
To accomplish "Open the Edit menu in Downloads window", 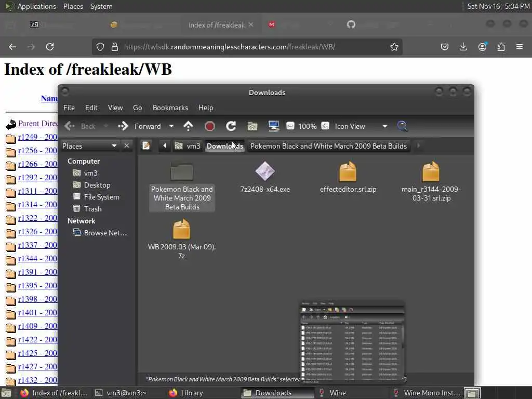I will [x=91, y=108].
